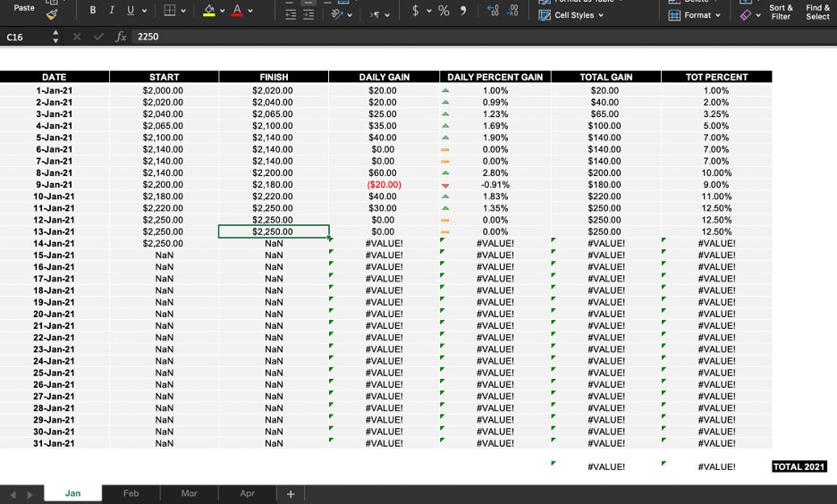Select the START cell for 14-Jan-21

point(164,243)
